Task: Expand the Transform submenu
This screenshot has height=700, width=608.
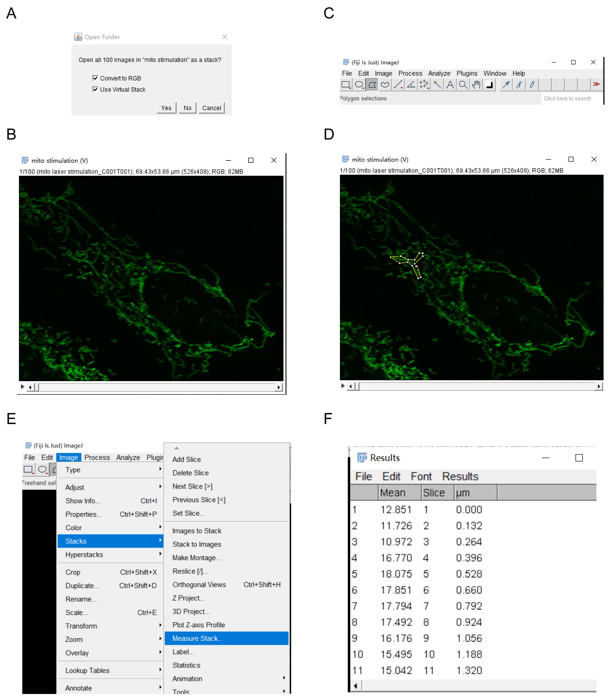Action: coord(110,626)
